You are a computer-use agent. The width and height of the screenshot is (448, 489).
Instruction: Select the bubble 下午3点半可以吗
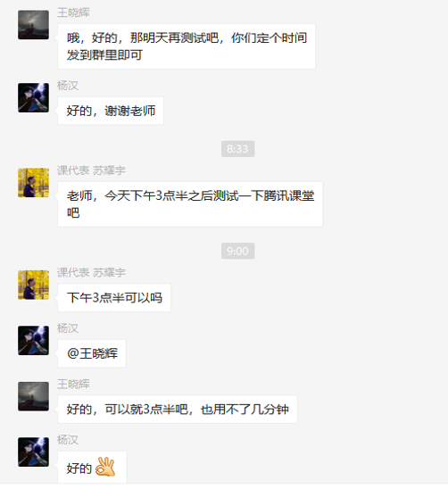114,297
